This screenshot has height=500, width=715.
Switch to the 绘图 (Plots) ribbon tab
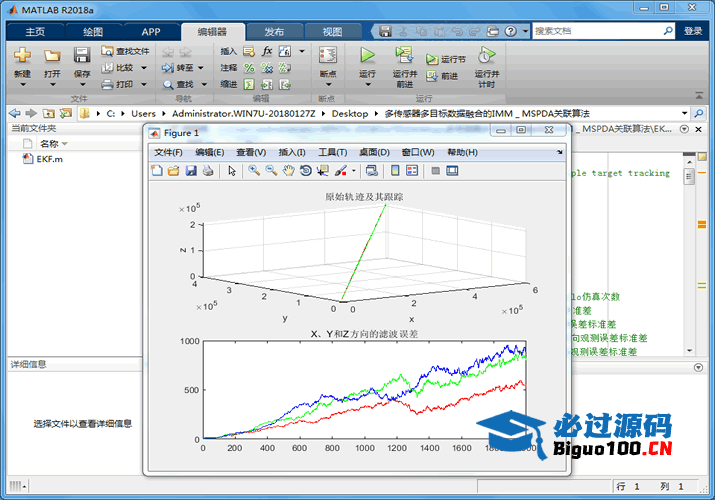point(93,31)
